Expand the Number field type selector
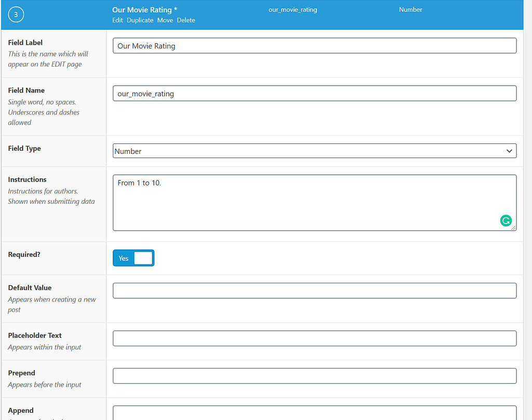This screenshot has width=532, height=420. (x=314, y=151)
